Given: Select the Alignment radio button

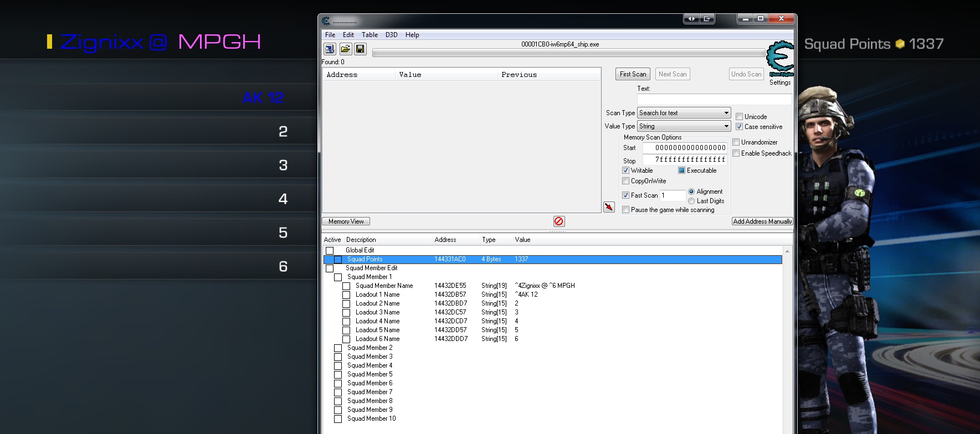Looking at the screenshot, I should (x=691, y=192).
